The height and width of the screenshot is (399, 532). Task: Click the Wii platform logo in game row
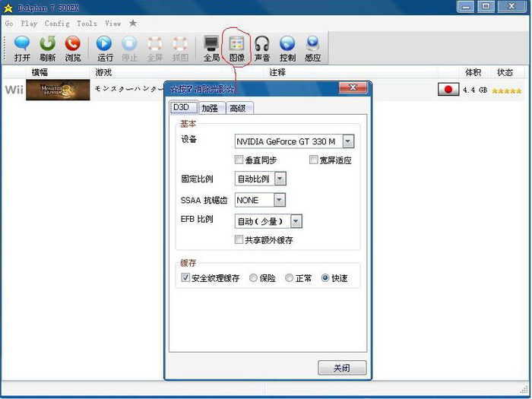click(14, 90)
